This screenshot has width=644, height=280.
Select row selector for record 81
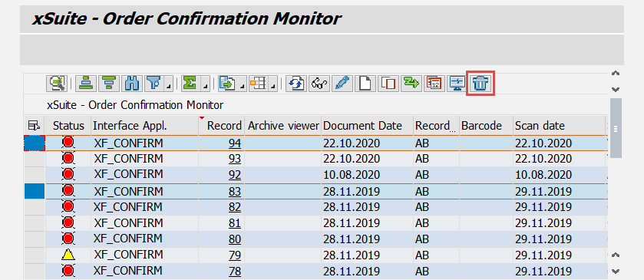(35, 223)
